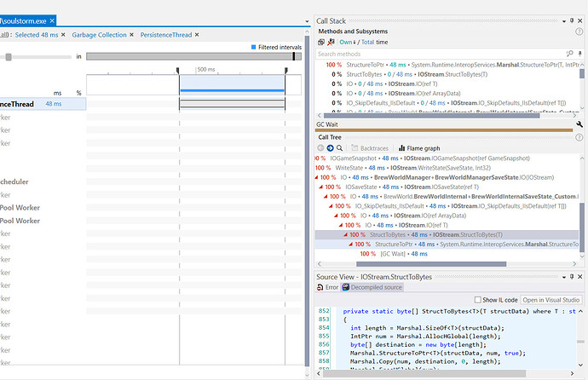This screenshot has width=588, height=380.
Task: Remove the Garbage Collection filter
Action: [133, 35]
